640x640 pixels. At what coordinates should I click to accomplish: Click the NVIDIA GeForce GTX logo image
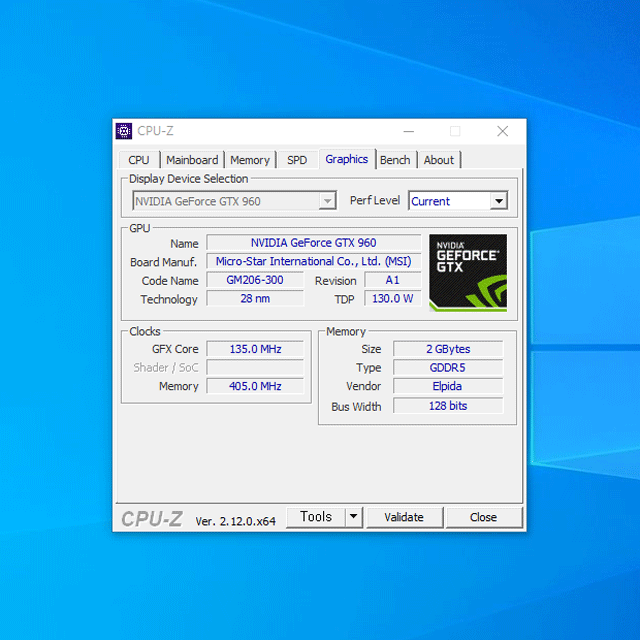468,273
